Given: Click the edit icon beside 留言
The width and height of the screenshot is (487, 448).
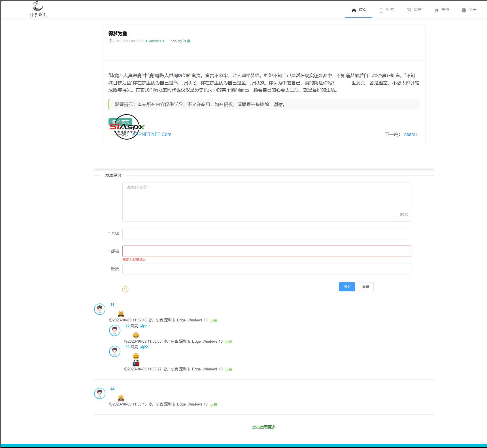Looking at the screenshot, I should point(409,10).
